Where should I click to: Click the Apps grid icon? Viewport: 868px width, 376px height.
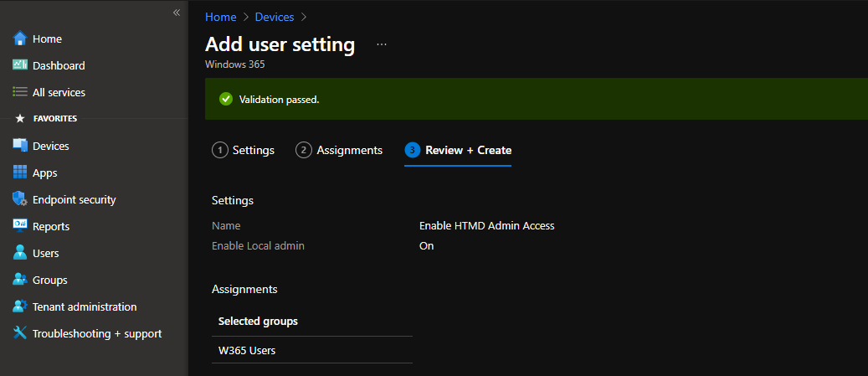20,173
